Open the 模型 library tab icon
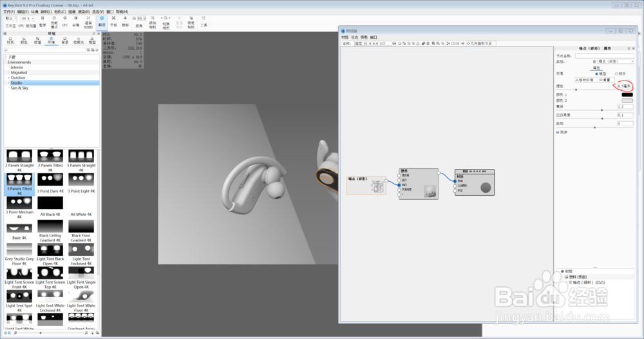The height and width of the screenshot is (339, 644). [x=92, y=40]
